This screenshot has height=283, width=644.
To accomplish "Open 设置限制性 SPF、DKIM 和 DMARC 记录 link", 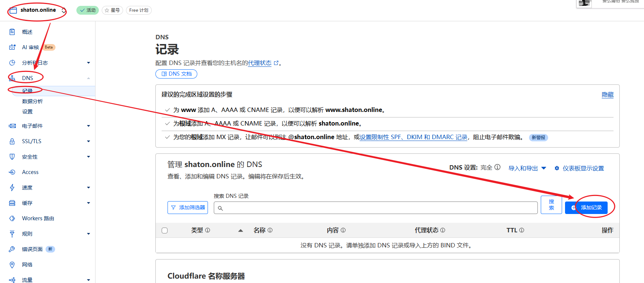I will click(x=413, y=137).
